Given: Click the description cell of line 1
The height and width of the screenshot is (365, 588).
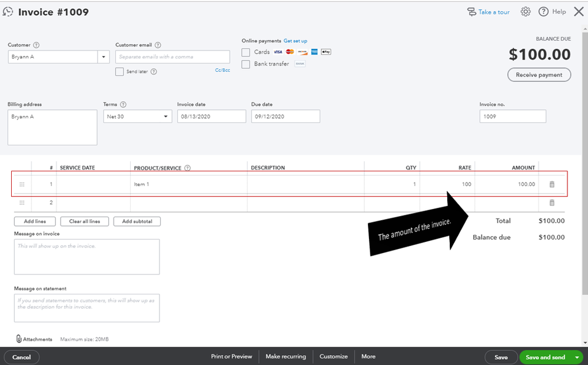Looking at the screenshot, I should click(305, 184).
